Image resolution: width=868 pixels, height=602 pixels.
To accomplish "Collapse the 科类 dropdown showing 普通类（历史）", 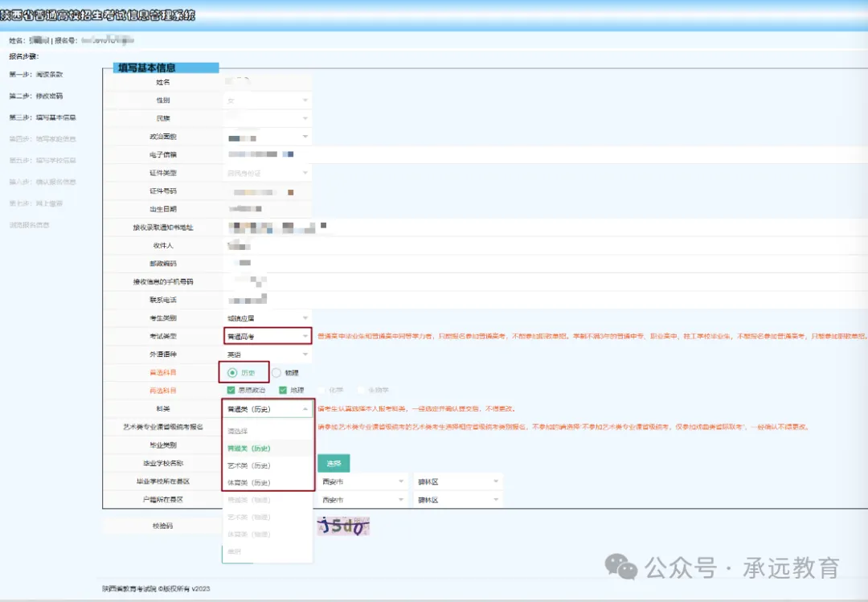I will click(268, 409).
